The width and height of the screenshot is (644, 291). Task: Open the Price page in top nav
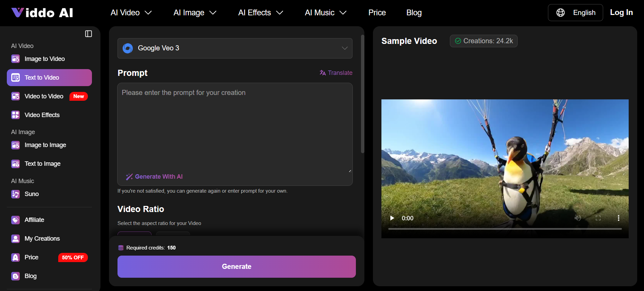pyautogui.click(x=377, y=13)
